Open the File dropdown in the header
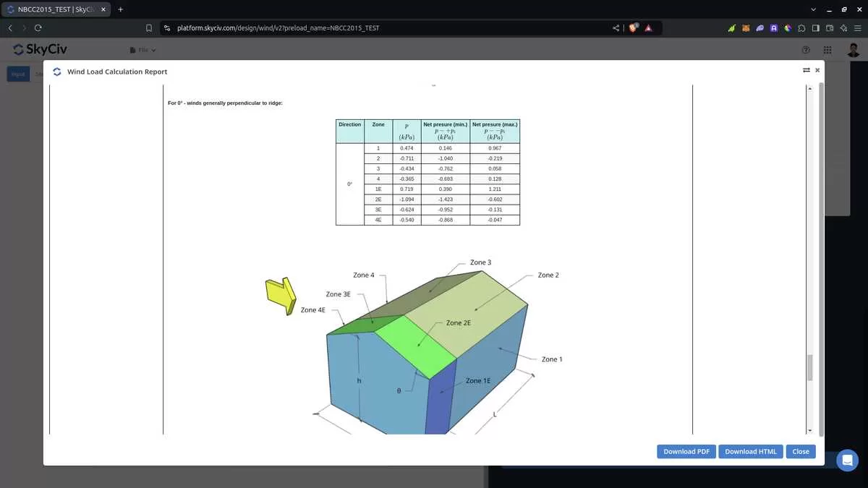Screen dimensions: 868x488 (x=142, y=49)
